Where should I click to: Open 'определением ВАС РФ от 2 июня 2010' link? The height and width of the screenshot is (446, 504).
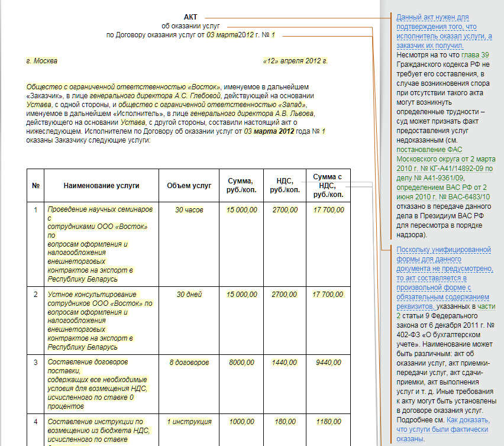[x=440, y=187]
